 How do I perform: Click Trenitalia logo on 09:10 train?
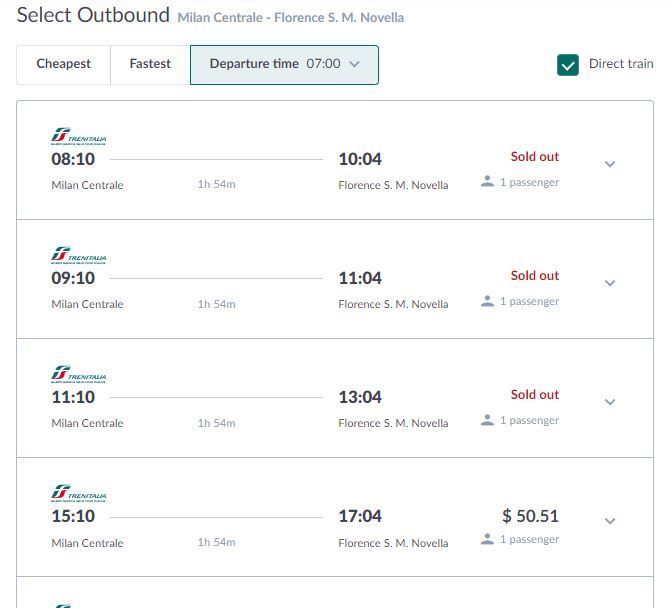coord(79,256)
